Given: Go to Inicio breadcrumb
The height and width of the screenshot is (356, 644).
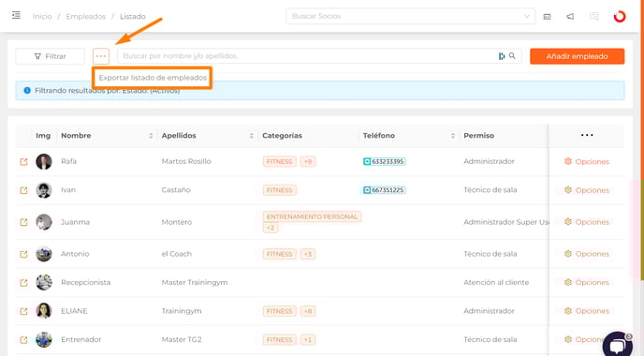Looking at the screenshot, I should [x=42, y=17].
